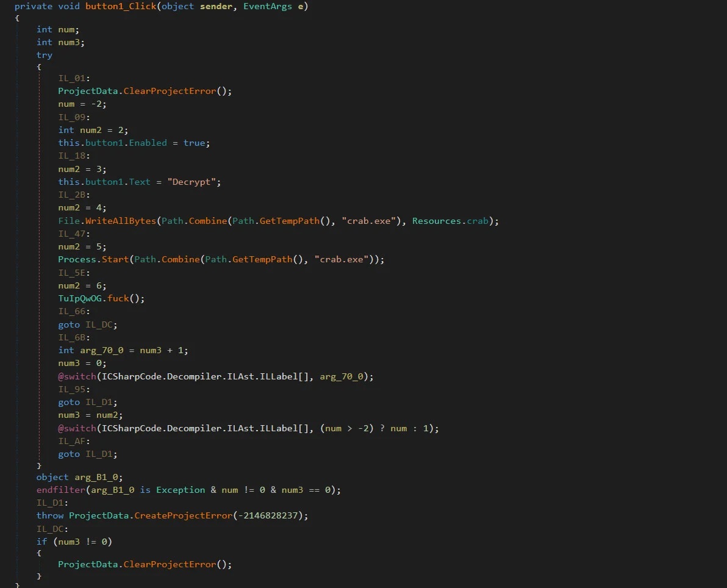Click 'num2 = 3;' statement
The image size is (727, 588).
coord(82,169)
